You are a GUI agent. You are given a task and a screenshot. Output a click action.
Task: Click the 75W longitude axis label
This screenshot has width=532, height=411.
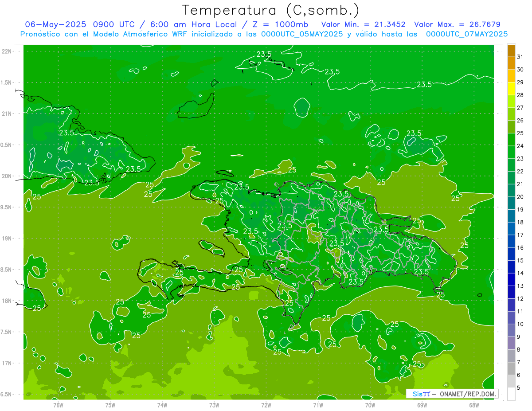click(110, 405)
